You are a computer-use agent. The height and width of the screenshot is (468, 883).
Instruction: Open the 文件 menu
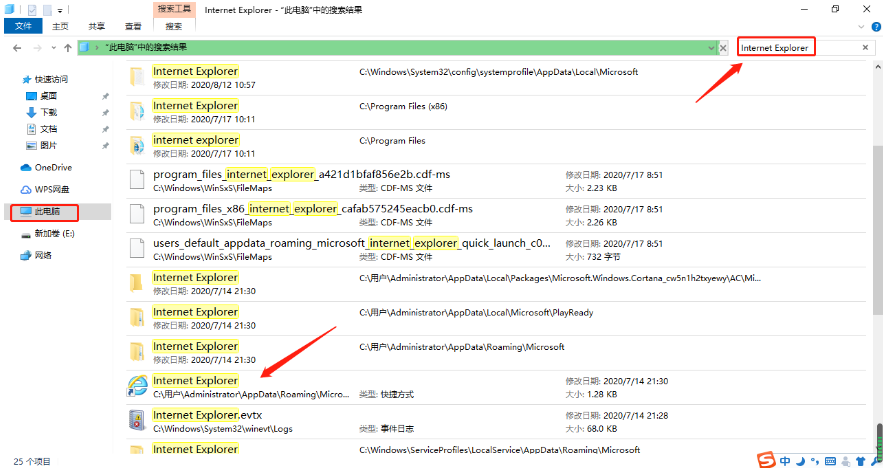point(24,26)
